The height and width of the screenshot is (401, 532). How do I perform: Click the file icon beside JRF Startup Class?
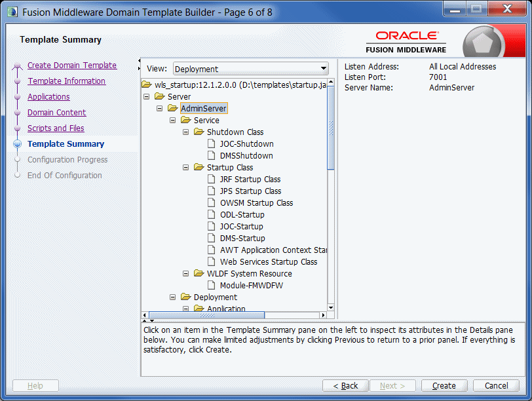coord(212,179)
